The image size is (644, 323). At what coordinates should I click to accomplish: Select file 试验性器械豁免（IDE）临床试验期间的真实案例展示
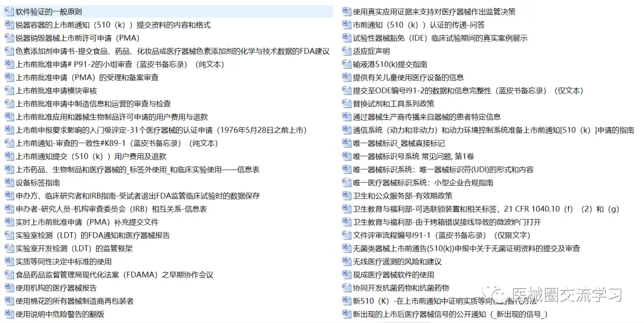pos(440,38)
